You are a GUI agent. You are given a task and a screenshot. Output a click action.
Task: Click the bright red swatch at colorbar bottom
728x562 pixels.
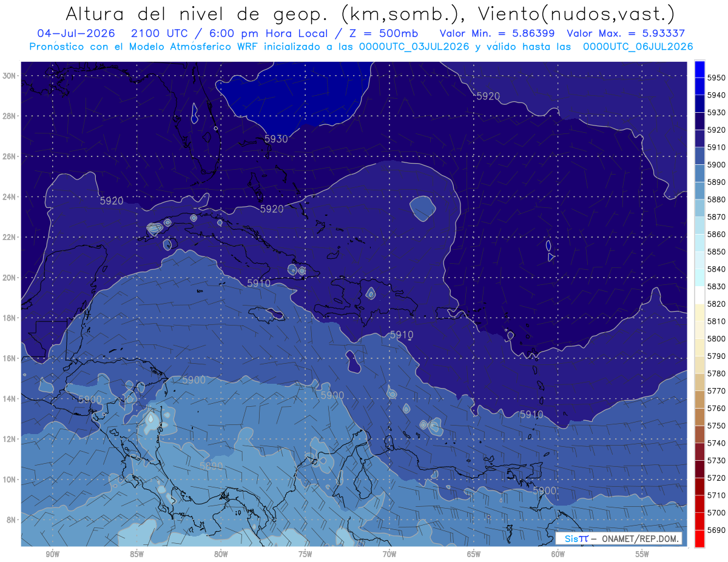(x=699, y=538)
